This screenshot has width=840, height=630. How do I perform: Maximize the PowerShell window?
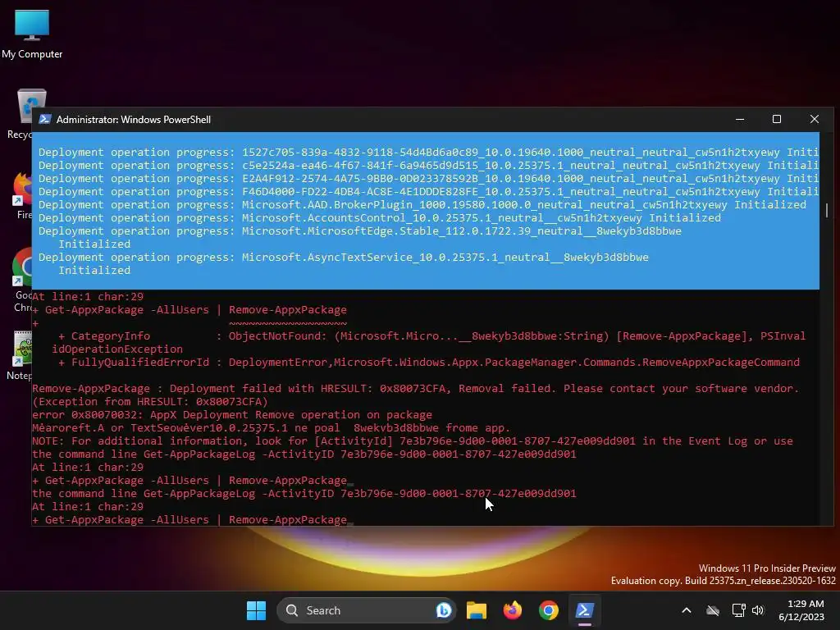(776, 119)
